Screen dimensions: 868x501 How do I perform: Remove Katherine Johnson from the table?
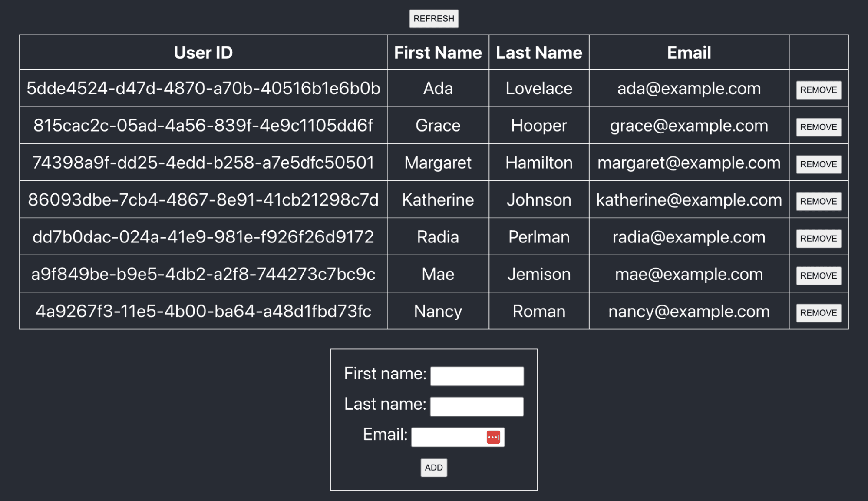(818, 201)
